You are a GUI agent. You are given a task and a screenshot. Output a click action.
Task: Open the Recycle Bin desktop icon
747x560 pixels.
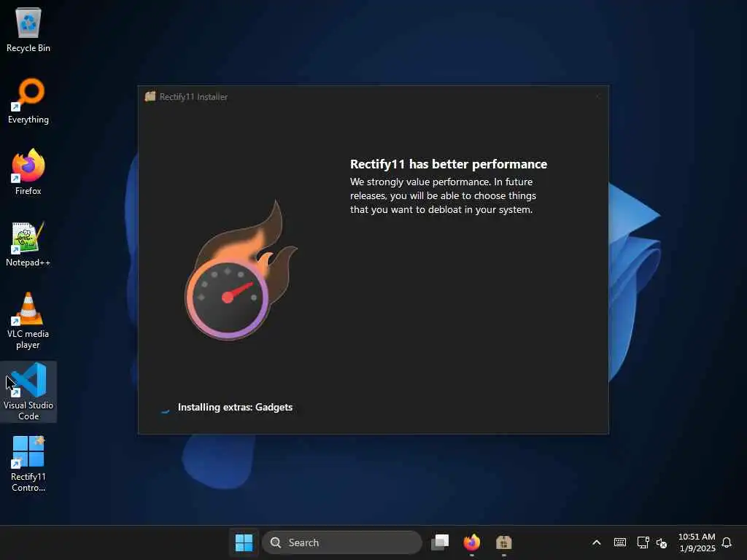28,29
